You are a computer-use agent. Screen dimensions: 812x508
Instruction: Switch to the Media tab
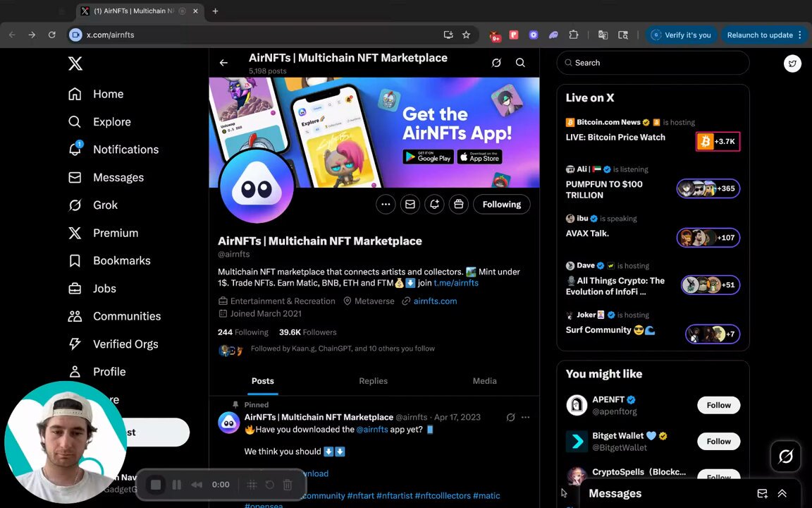pos(485,381)
